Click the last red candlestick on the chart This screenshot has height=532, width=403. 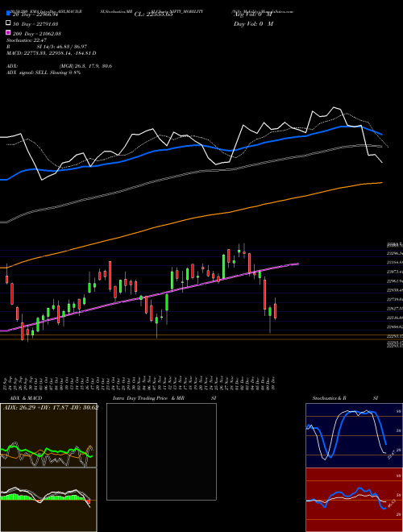pos(275,311)
